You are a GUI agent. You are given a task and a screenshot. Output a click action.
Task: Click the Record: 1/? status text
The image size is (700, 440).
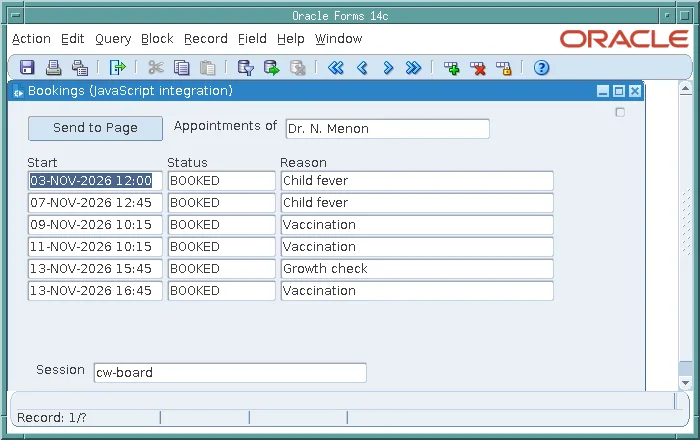pyautogui.click(x=52, y=418)
